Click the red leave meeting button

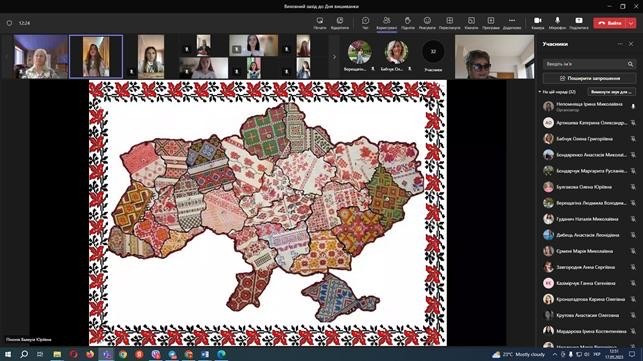tap(610, 23)
